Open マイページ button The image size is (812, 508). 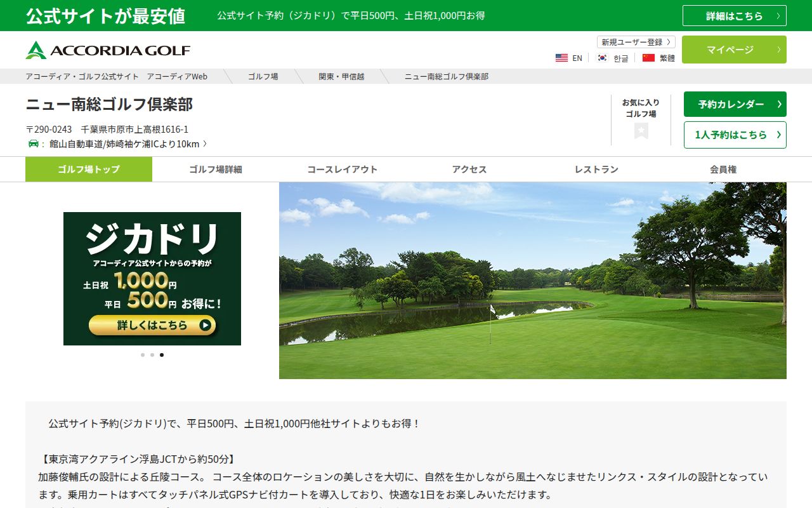point(734,50)
